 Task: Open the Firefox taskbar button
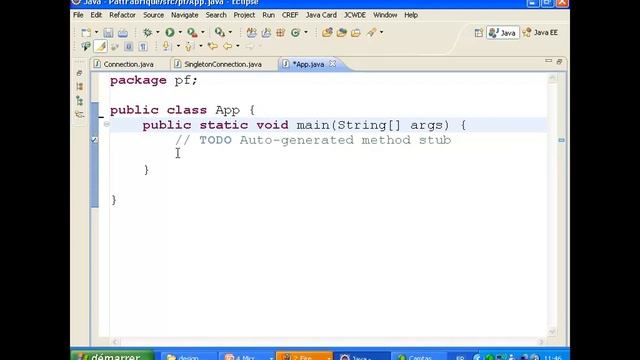304,357
